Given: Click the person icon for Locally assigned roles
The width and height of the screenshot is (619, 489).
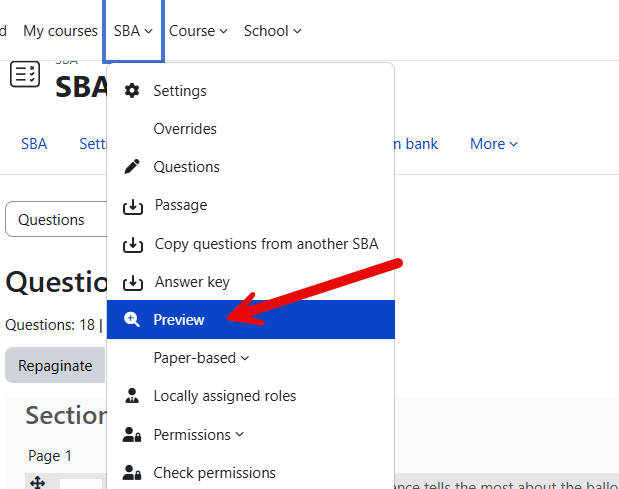Looking at the screenshot, I should pos(132,396).
